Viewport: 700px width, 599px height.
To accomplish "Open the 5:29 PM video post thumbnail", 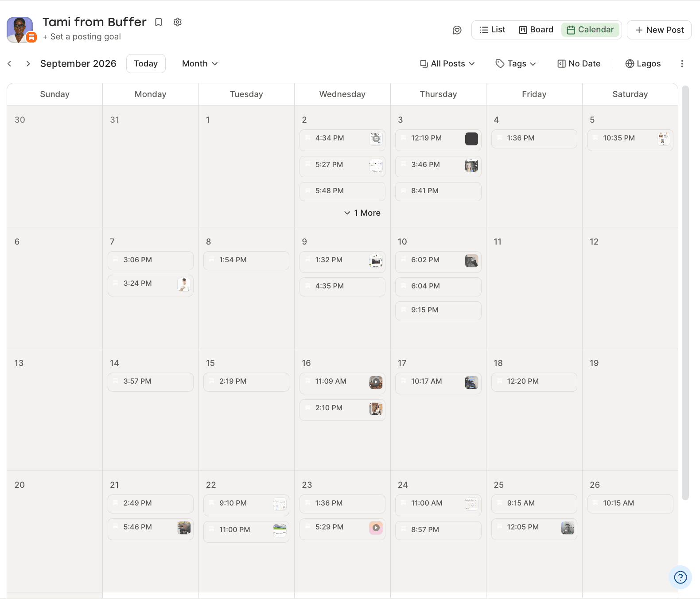I will pyautogui.click(x=376, y=528).
